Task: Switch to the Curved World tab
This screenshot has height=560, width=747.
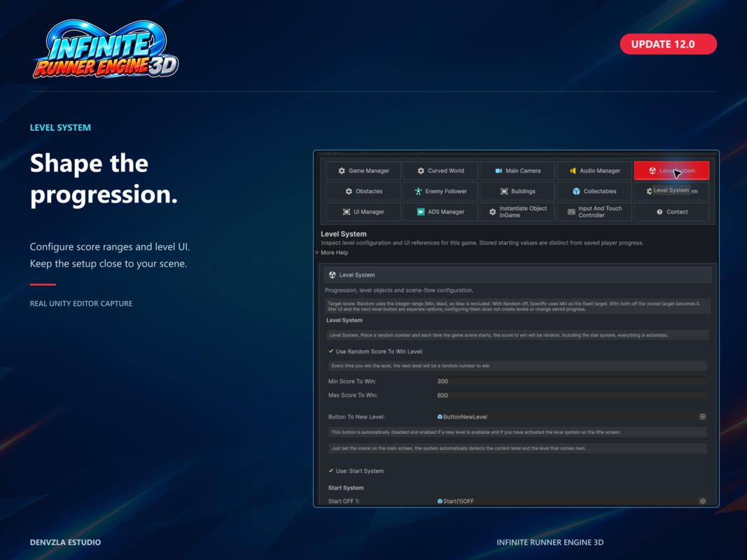Action: (440, 171)
